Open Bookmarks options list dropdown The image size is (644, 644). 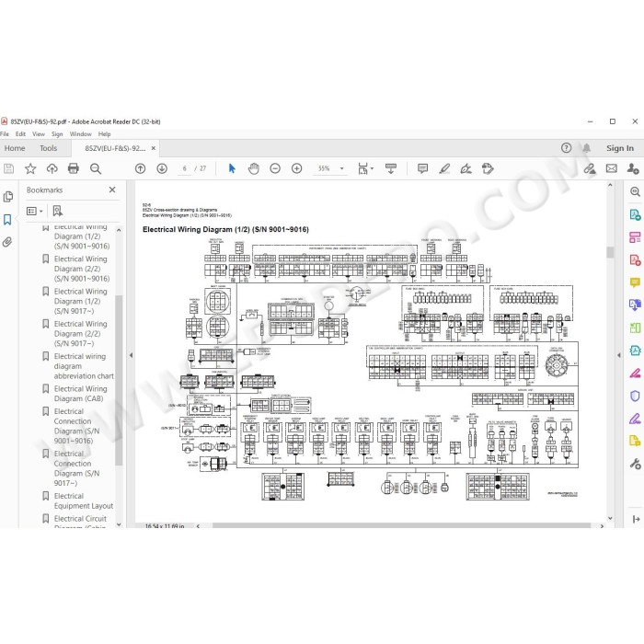[x=35, y=211]
